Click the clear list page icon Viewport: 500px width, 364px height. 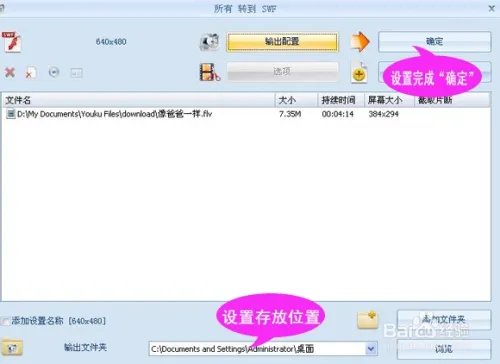pos(31,73)
